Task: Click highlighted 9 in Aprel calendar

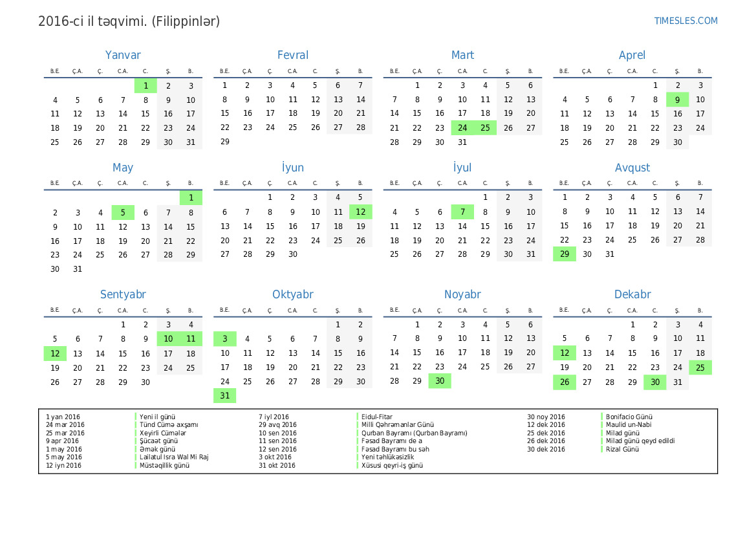Action: pyautogui.click(x=677, y=100)
